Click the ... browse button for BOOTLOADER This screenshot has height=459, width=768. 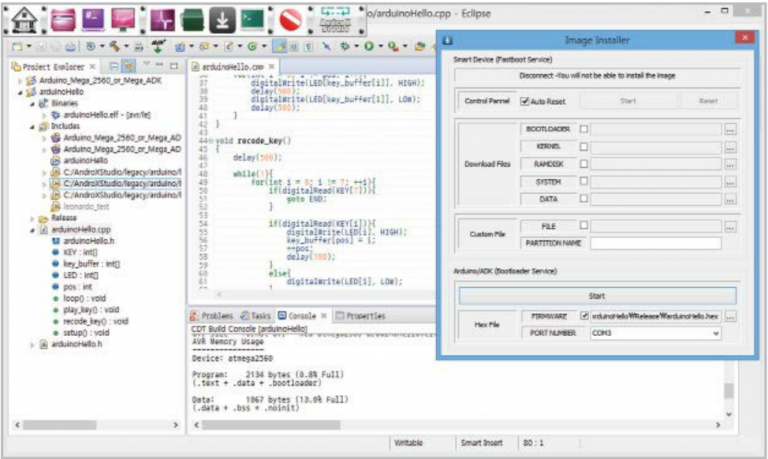pyautogui.click(x=730, y=130)
